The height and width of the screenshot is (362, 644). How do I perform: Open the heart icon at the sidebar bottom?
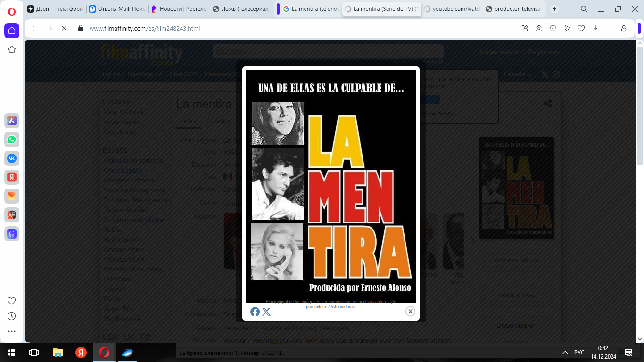(12, 301)
